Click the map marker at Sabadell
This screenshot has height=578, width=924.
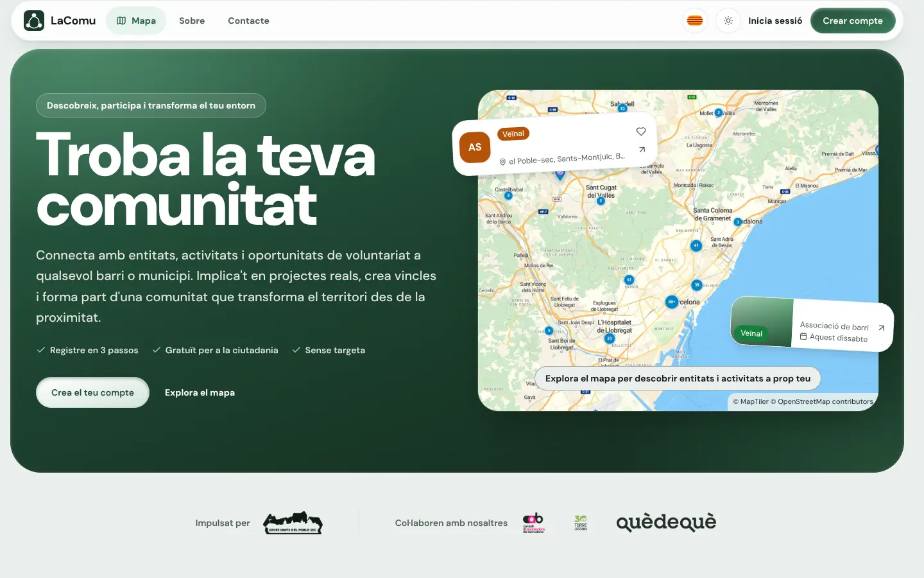point(622,109)
